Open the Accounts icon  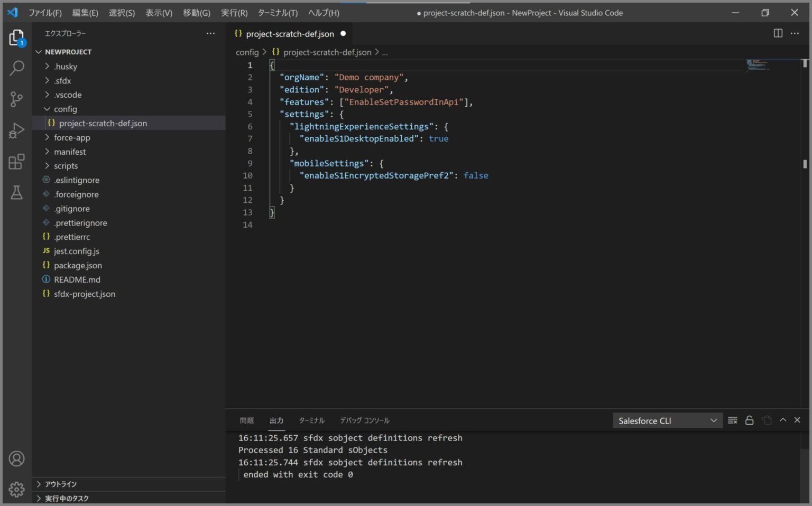17,459
